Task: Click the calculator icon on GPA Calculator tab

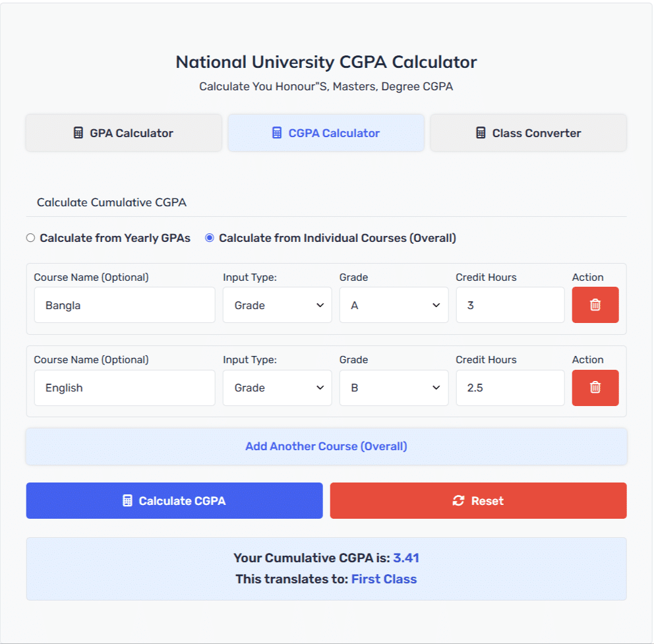Action: [x=78, y=132]
